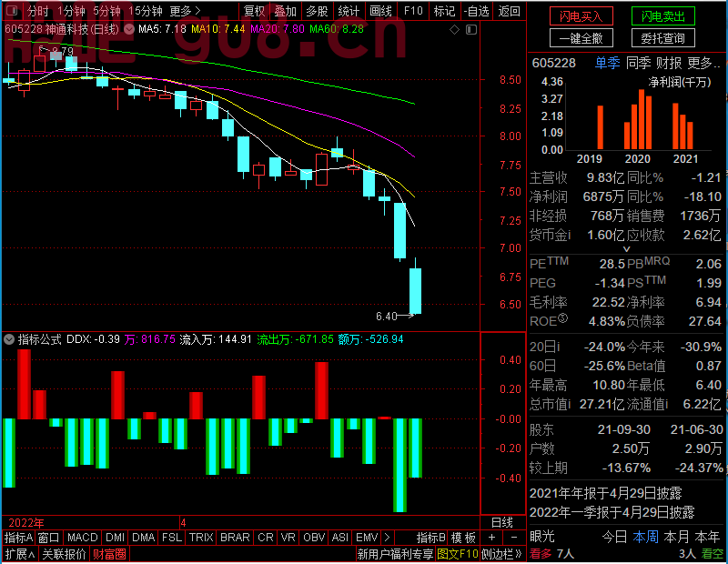Switch the indicator to EMV

pos(367,538)
